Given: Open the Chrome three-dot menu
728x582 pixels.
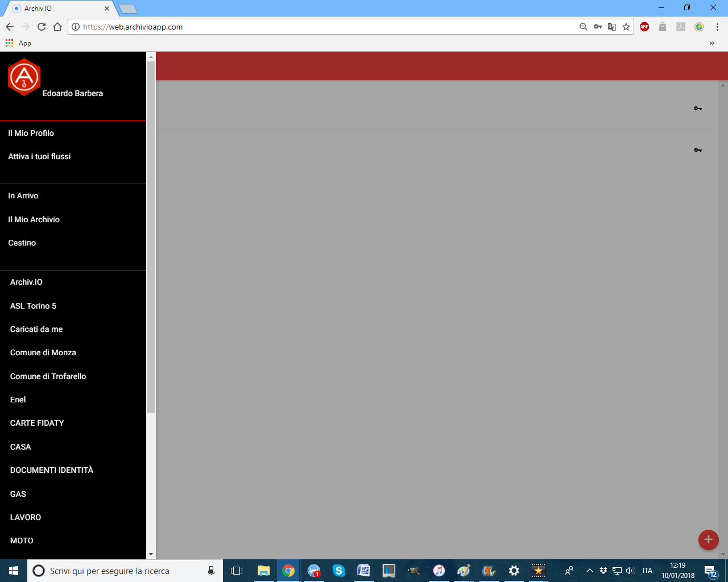Looking at the screenshot, I should point(717,27).
